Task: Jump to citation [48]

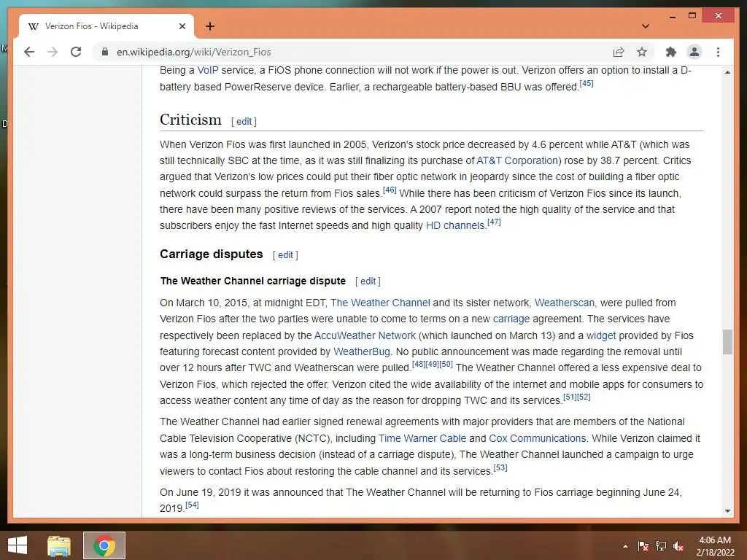Action: click(419, 364)
